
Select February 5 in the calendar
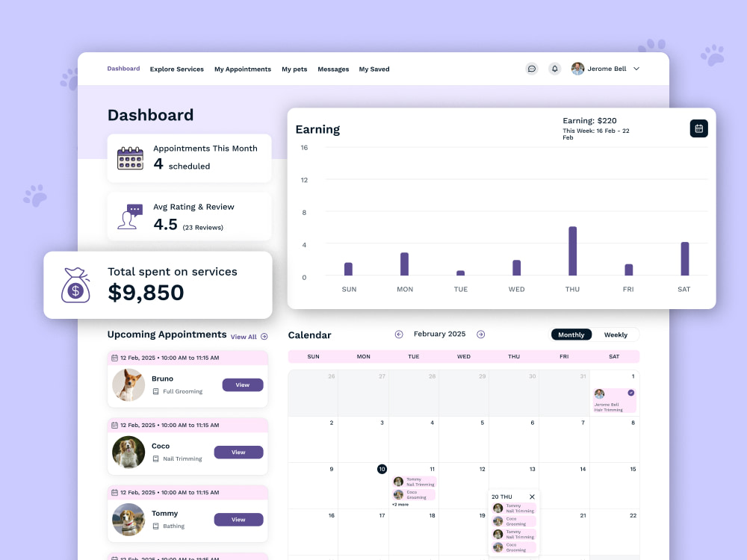(464, 439)
